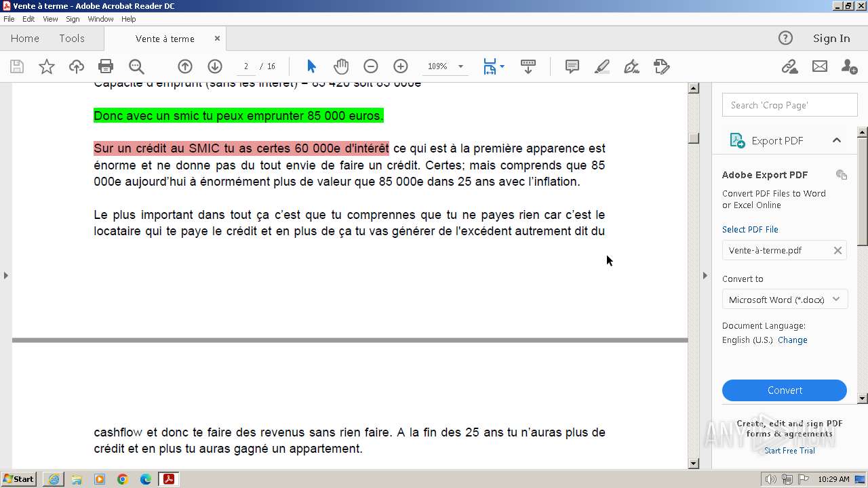Click the share link icon
The width and height of the screenshot is (868, 488).
coord(789,66)
